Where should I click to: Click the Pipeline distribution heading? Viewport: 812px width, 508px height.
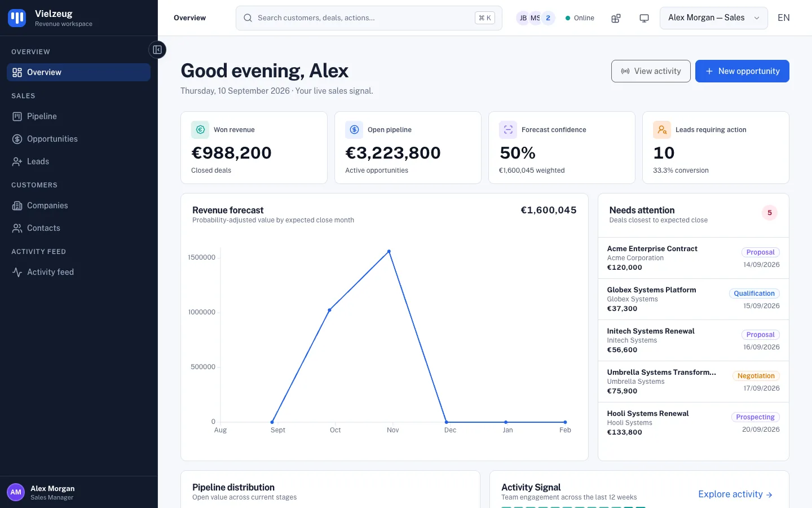[233, 487]
